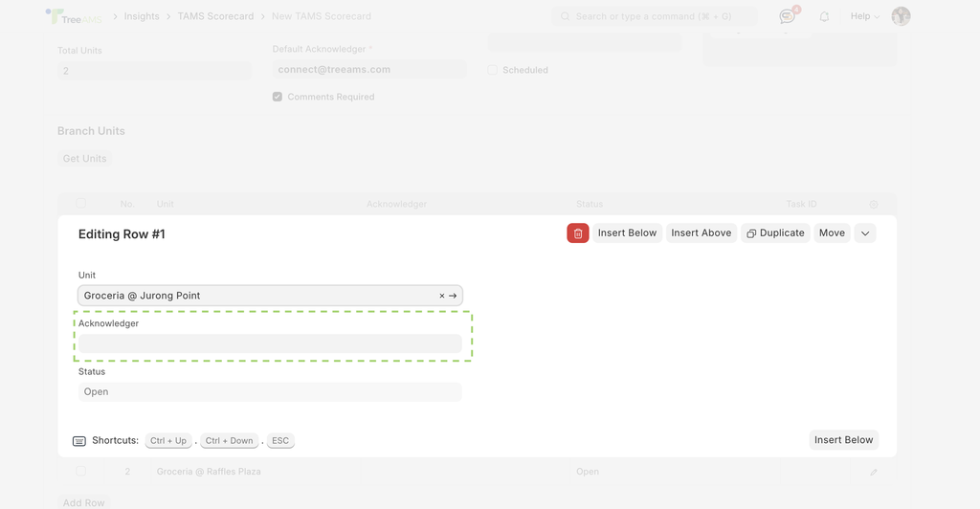Clear the Unit field with x icon
The width and height of the screenshot is (980, 509).
[442, 296]
